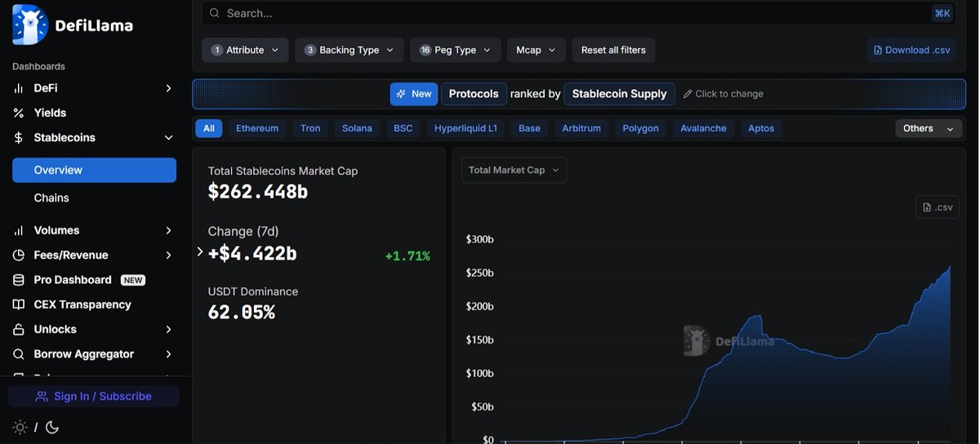Click the Borrow Aggregator magnifier icon

(19, 354)
